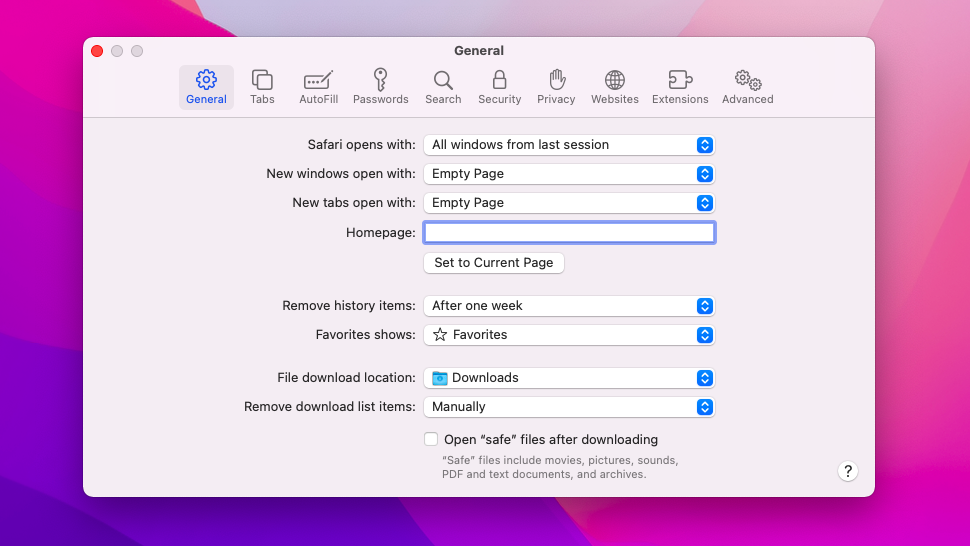
Task: Switch to the Tabs preferences pane
Action: [262, 87]
